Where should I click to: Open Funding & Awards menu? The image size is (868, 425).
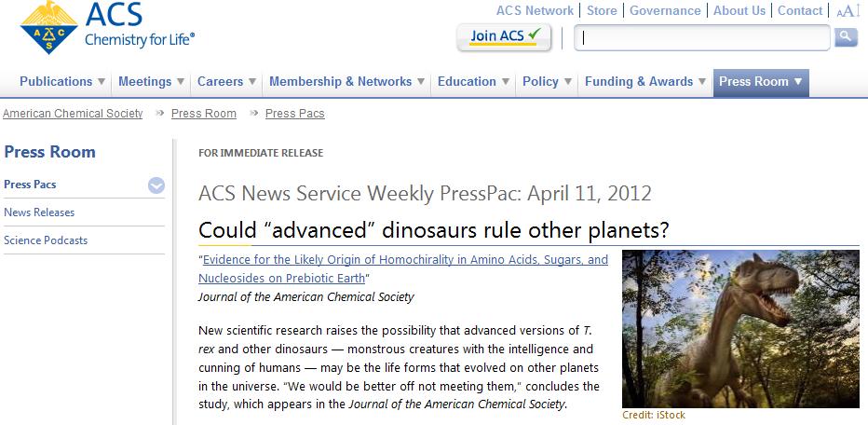[x=645, y=82]
